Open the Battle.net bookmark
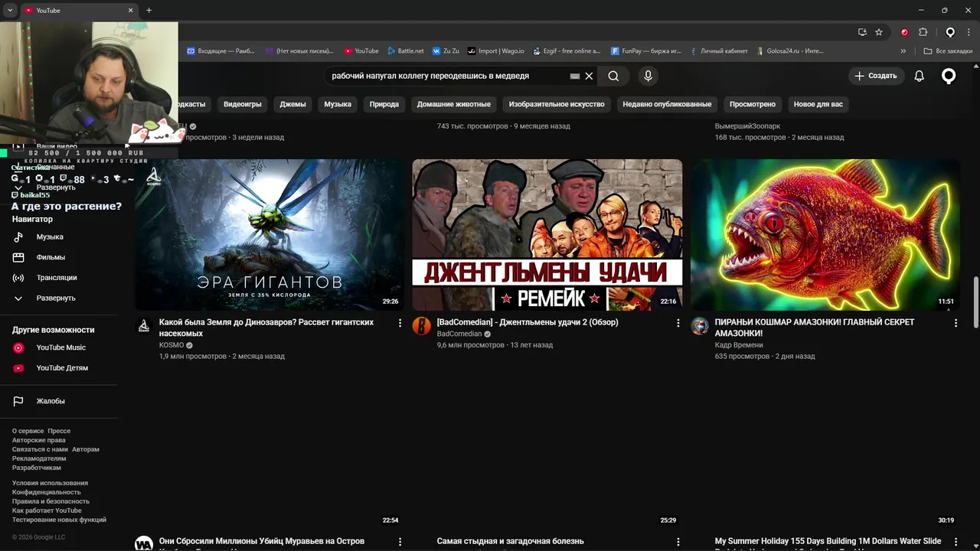The width and height of the screenshot is (980, 551). pos(405,51)
